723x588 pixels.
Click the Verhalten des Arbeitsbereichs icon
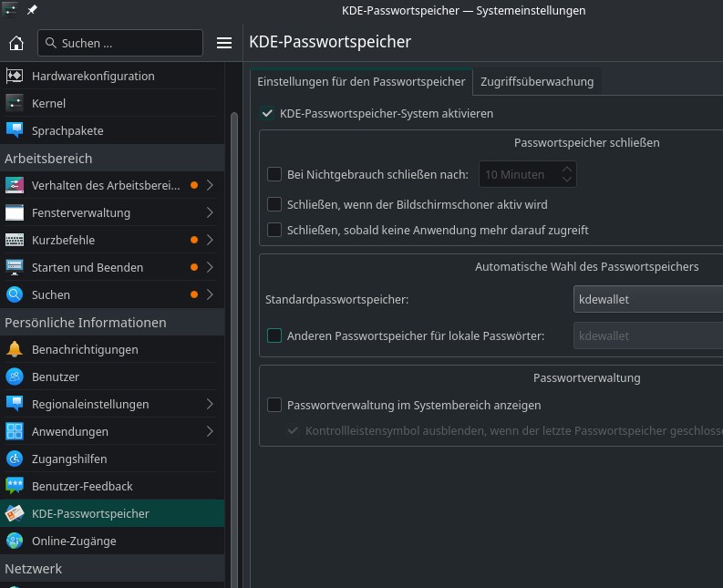(15, 185)
